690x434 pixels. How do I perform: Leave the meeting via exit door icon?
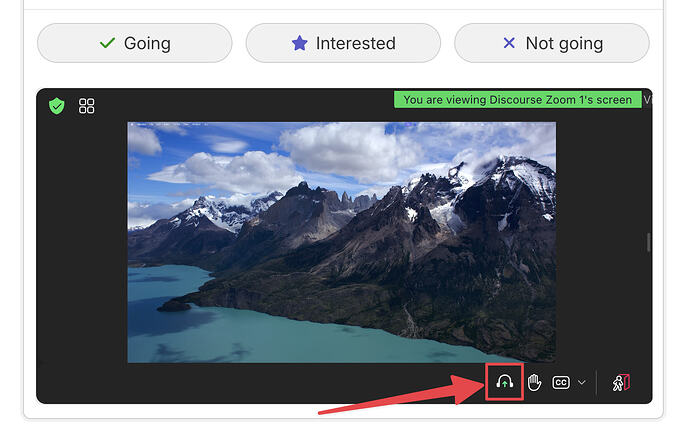point(621,383)
